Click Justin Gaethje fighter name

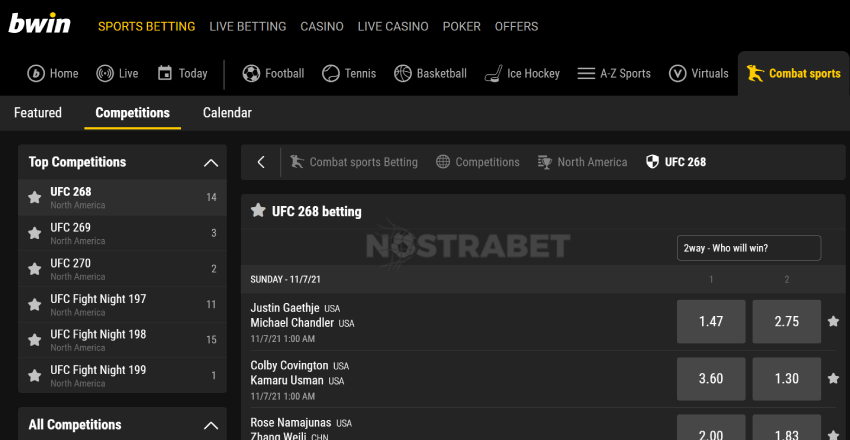(x=285, y=308)
